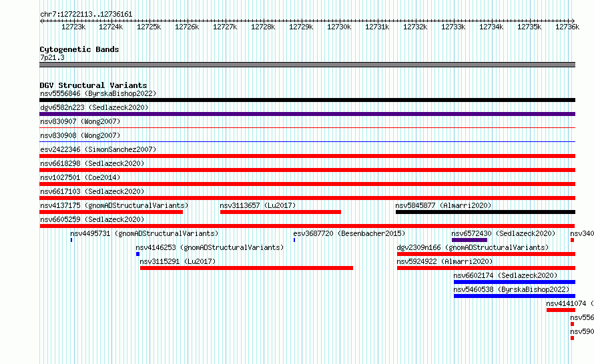The height and width of the screenshot is (364, 594).
Task: Click the nsv5556846 (ByrskaBishop2022) variant label
Action: click(x=98, y=93)
